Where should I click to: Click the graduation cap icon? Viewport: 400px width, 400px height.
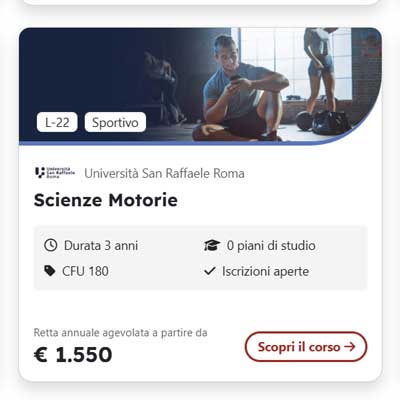(212, 245)
